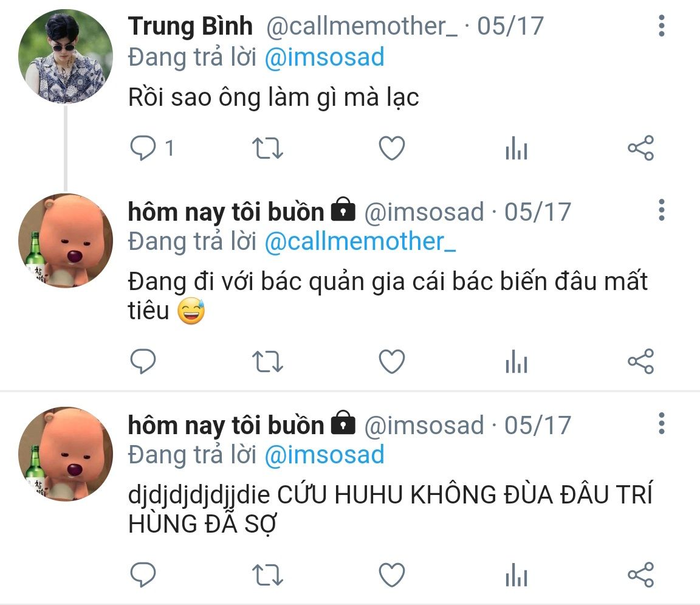The height and width of the screenshot is (605, 700).
Task: Open Trung Bình's profile picture
Action: pyautogui.click(x=66, y=57)
